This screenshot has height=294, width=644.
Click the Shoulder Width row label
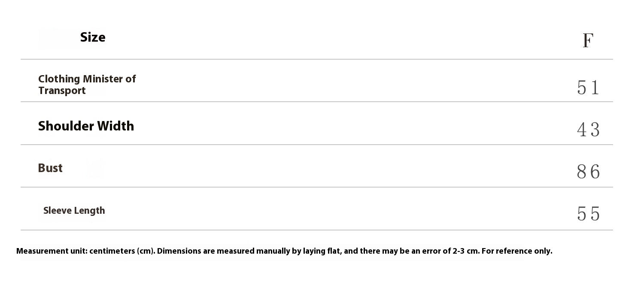86,126
